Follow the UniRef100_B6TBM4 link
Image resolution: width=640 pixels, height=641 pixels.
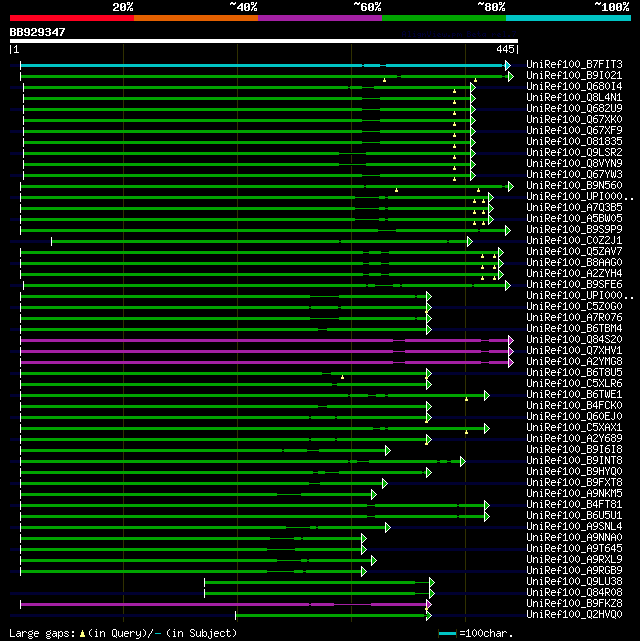point(574,329)
